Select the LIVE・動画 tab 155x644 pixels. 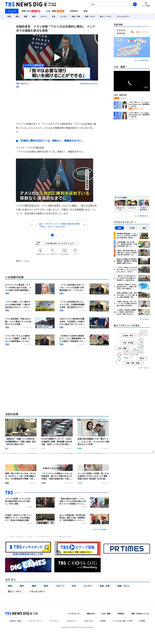pyautogui.click(x=55, y=11)
